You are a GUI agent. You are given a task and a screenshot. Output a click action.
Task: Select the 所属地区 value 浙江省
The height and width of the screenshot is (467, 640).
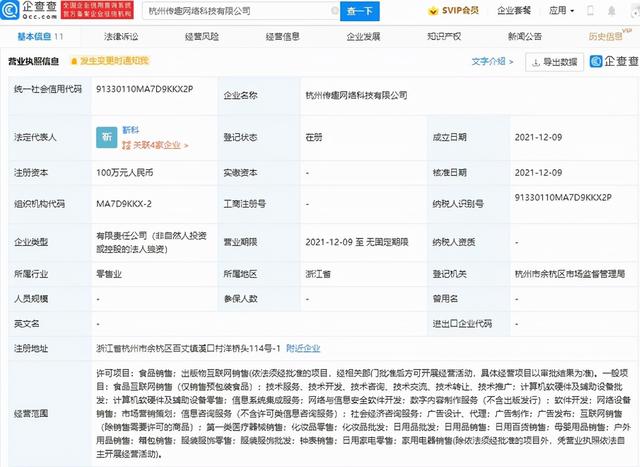point(318,274)
